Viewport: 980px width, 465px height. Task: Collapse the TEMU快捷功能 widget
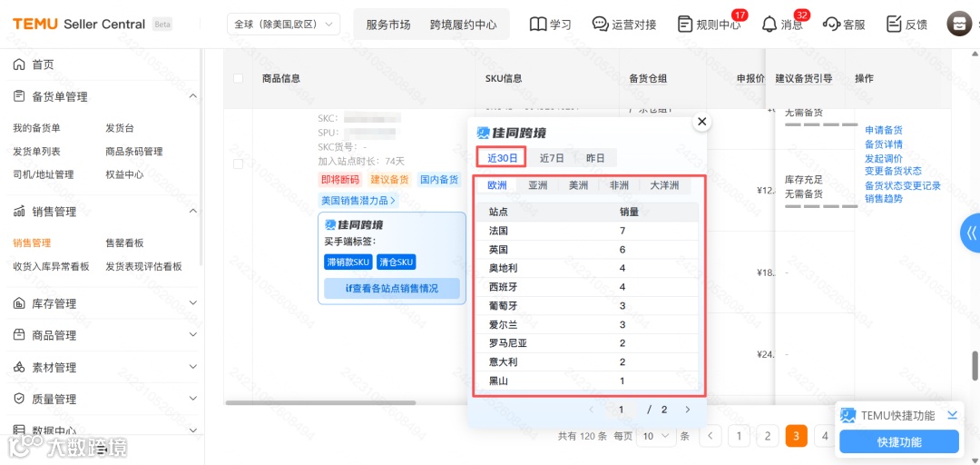(953, 414)
